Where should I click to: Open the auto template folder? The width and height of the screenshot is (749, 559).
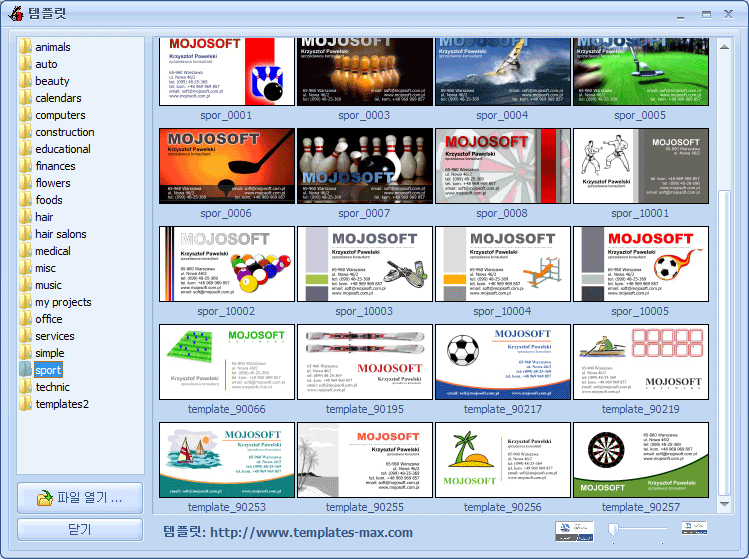(x=46, y=64)
